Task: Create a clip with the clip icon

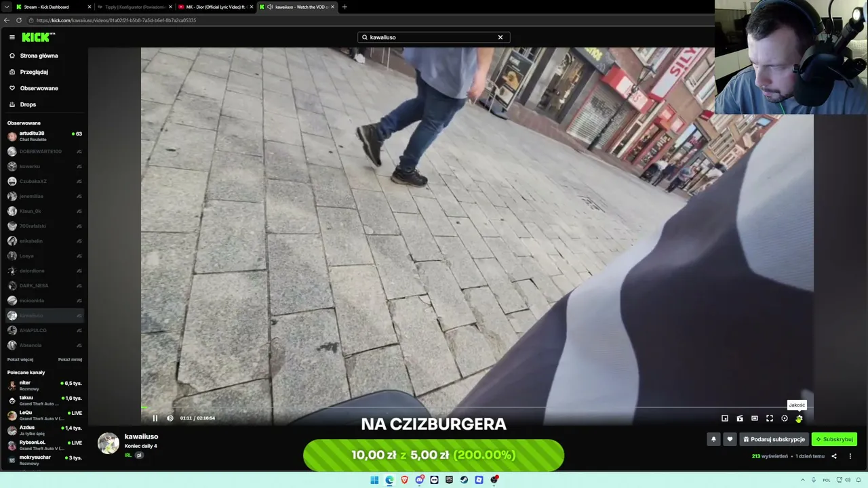Action: [740, 418]
